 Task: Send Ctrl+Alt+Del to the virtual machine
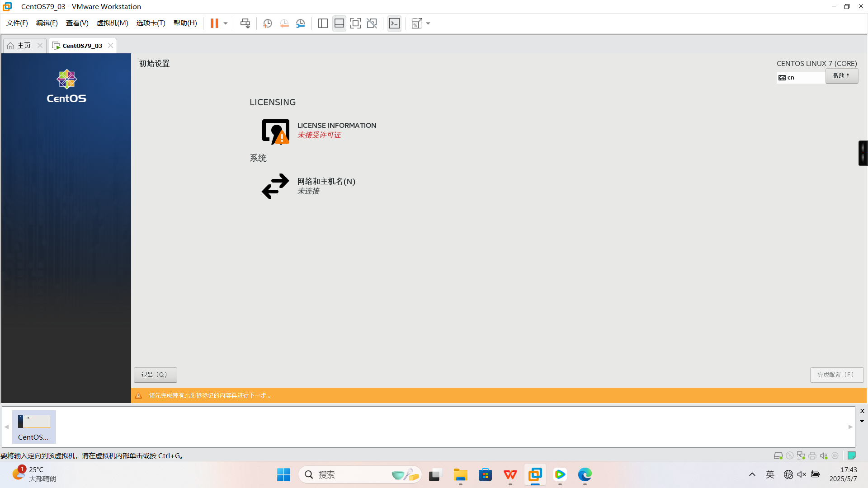(245, 23)
